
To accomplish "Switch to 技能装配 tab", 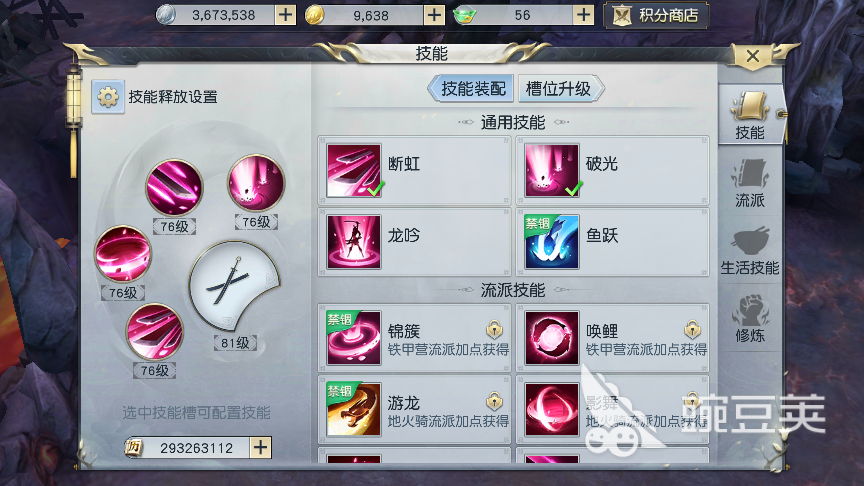I will click(472, 89).
